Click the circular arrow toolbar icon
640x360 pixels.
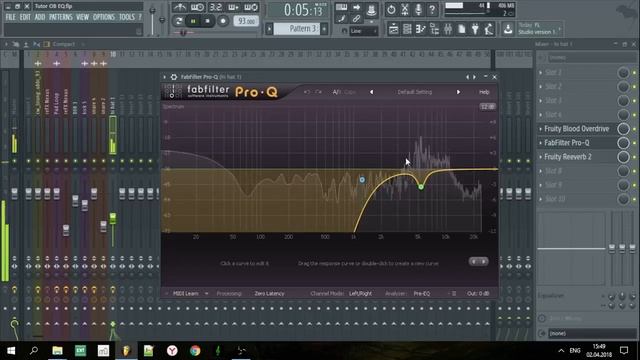(391, 9)
